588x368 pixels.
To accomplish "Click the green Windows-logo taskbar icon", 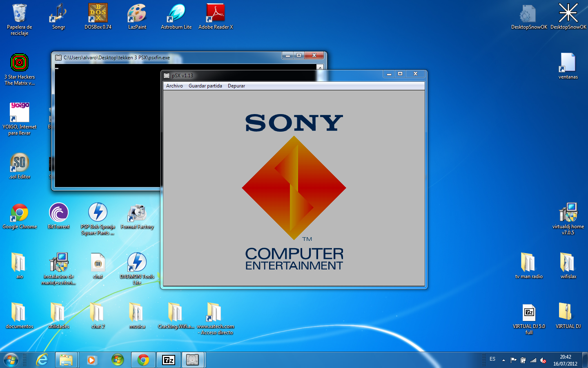I will click(x=118, y=360).
